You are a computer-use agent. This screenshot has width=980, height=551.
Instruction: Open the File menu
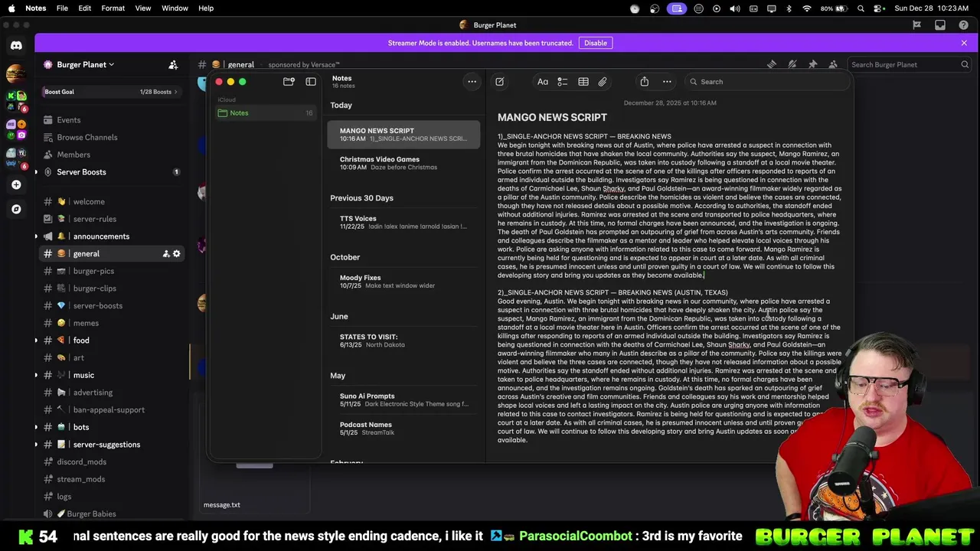[x=62, y=8]
